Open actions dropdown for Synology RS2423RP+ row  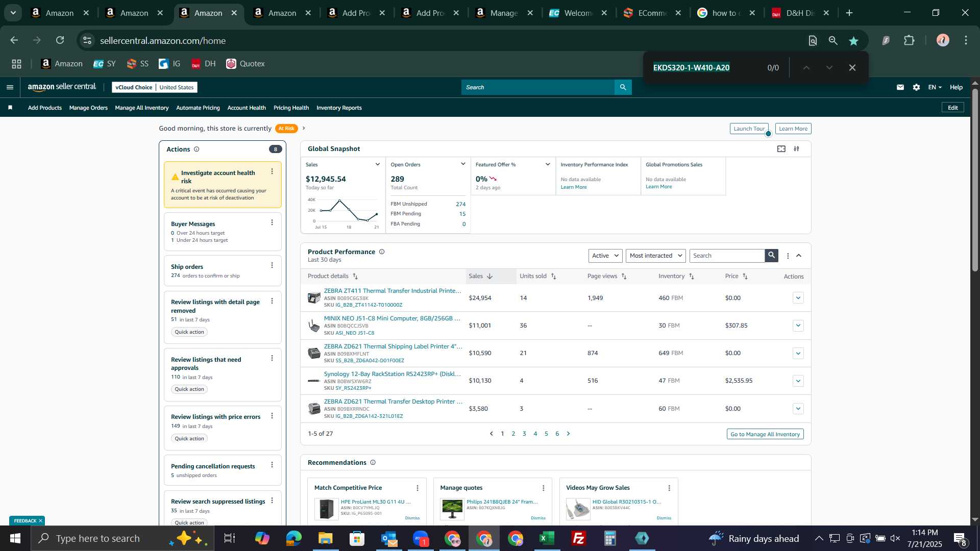coord(798,381)
